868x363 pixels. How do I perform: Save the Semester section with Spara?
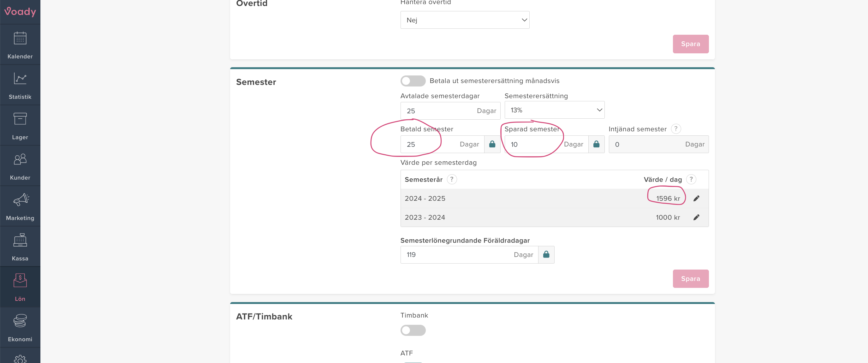690,279
